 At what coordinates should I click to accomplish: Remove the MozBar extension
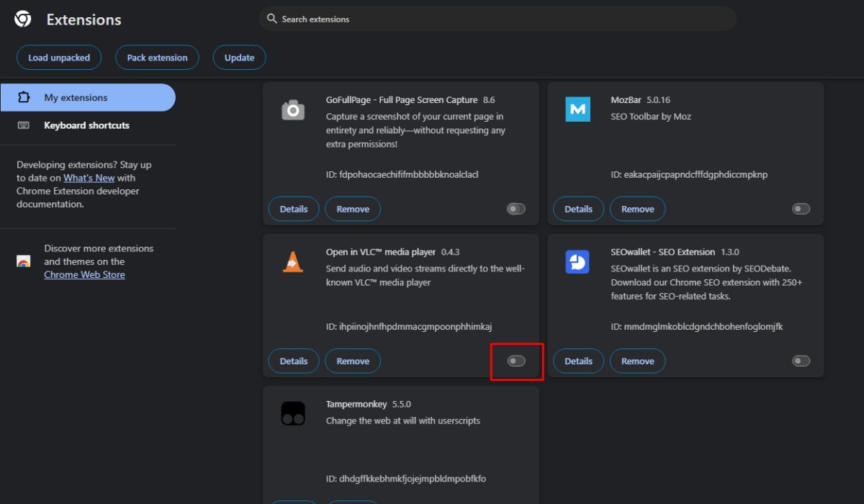[638, 209]
